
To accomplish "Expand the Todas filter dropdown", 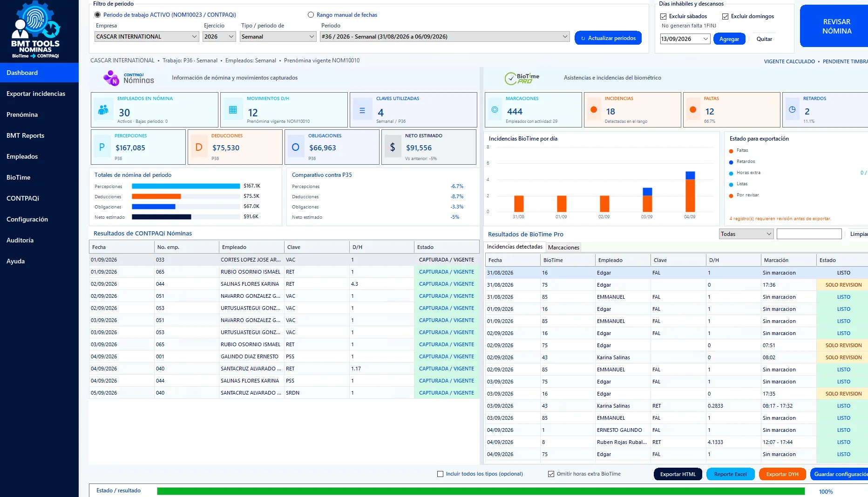I will point(746,234).
